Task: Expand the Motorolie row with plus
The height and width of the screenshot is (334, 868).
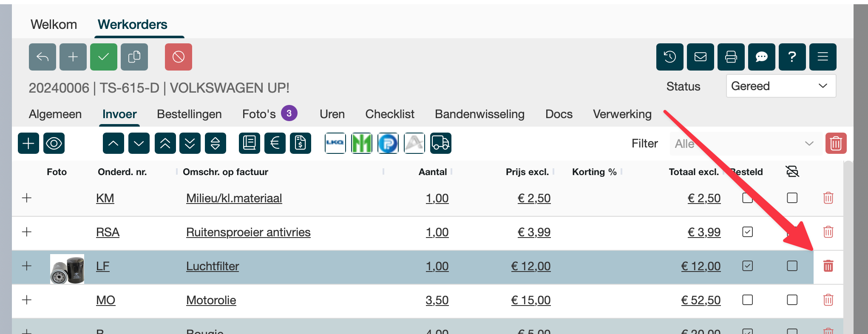Action: click(x=27, y=300)
